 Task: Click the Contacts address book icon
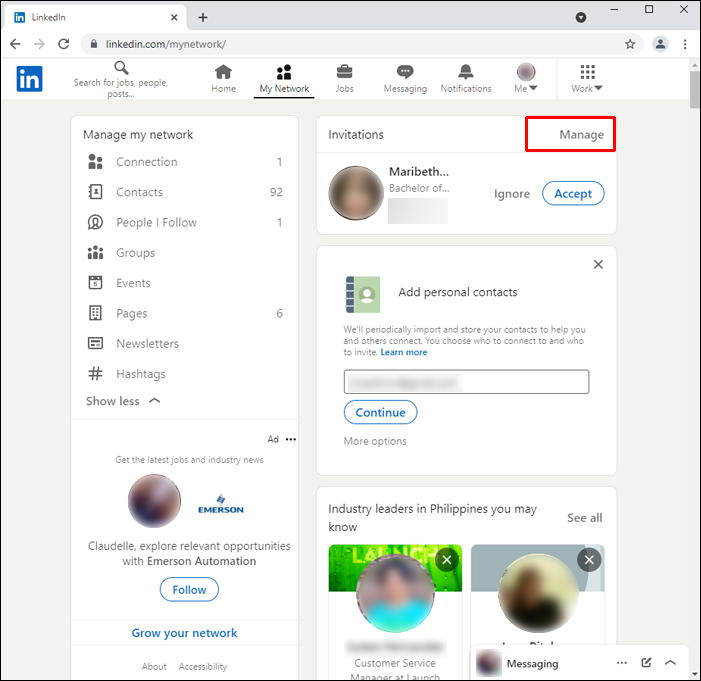click(x=95, y=192)
